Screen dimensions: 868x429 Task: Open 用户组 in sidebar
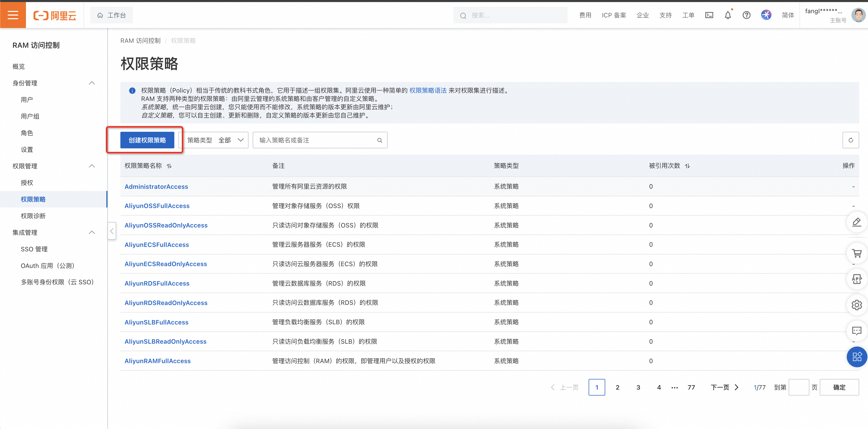[30, 116]
